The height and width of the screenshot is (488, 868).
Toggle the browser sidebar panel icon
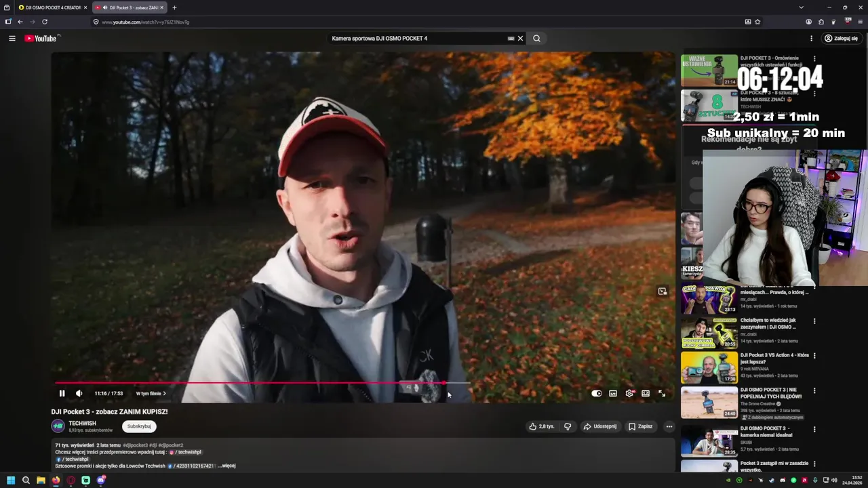tap(8, 22)
